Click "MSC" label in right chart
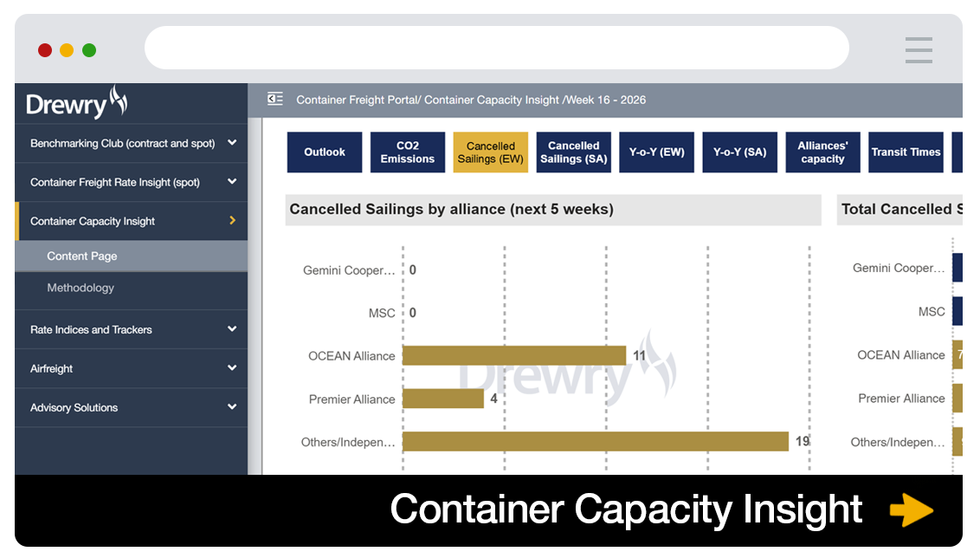Viewport: 980px width, 558px height. coord(932,312)
